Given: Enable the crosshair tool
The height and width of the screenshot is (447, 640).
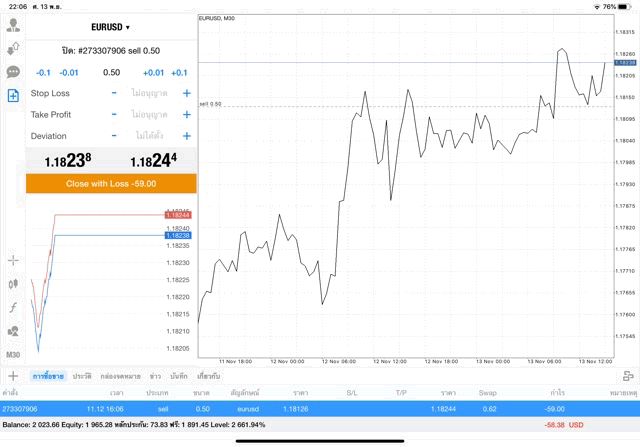Looking at the screenshot, I should coord(13,261).
